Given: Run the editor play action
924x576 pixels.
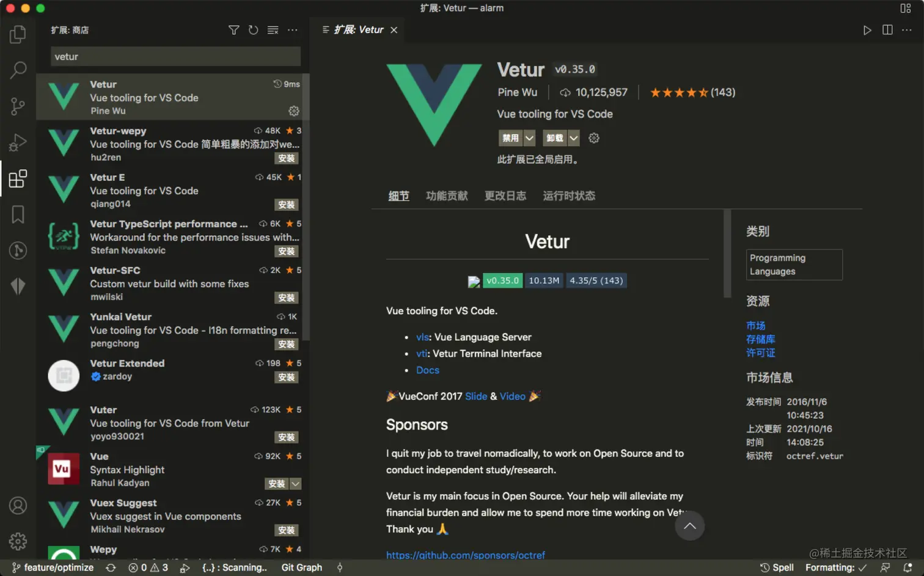Looking at the screenshot, I should pyautogui.click(x=867, y=30).
